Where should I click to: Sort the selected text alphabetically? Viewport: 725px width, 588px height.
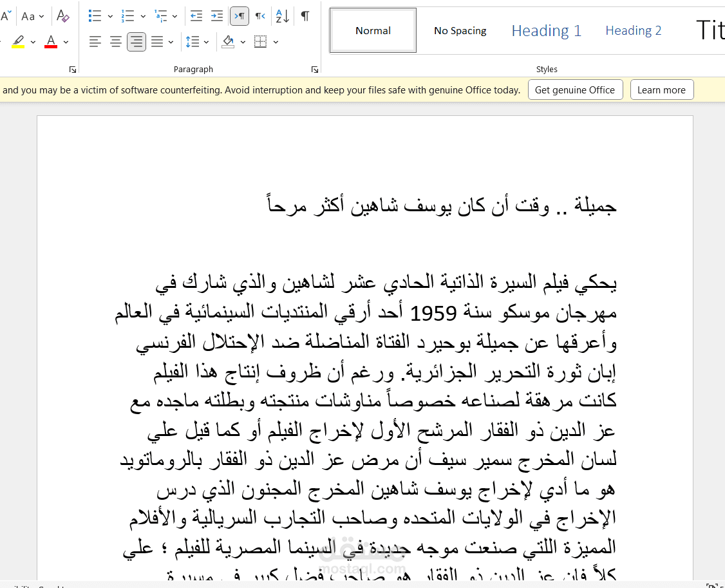[x=282, y=16]
